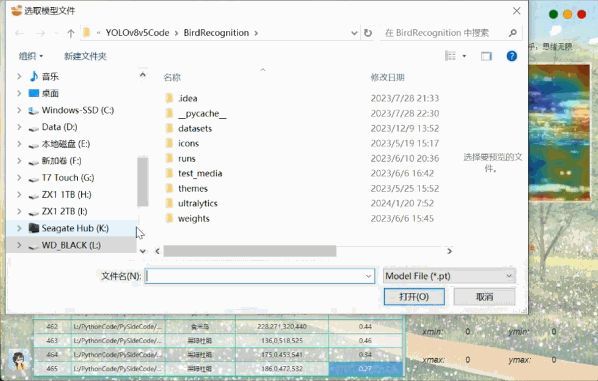
Task: Expand the Data (D:) drive node
Action: pos(19,127)
